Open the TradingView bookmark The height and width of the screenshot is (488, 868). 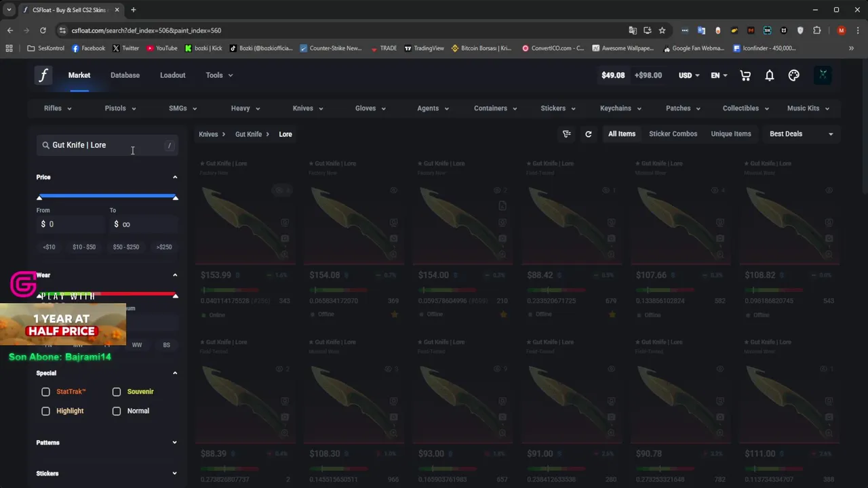[424, 48]
